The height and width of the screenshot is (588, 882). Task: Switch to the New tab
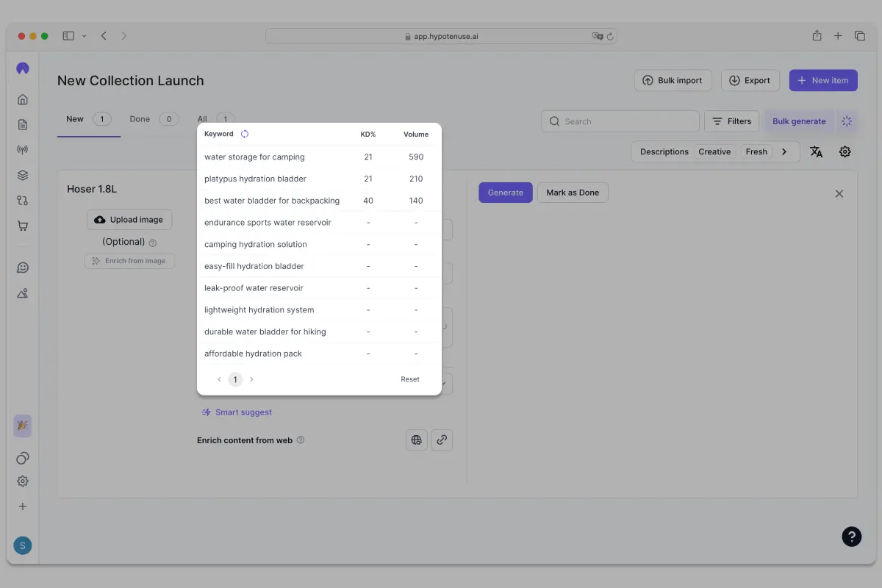89,119
